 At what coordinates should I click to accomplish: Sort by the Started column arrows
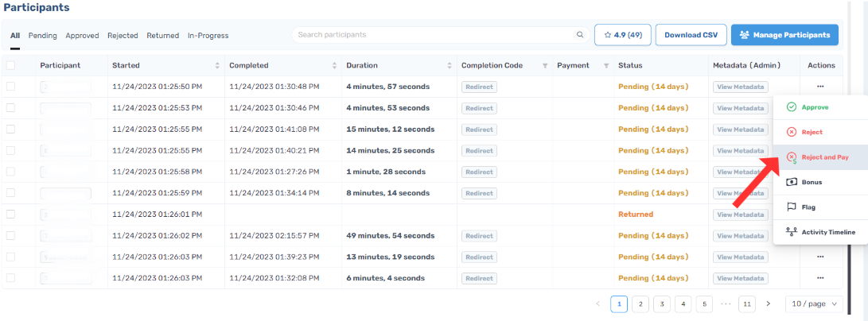click(217, 65)
